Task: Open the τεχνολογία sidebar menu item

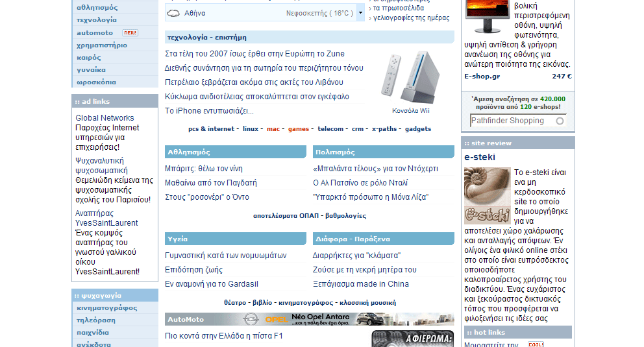Action: pos(97,19)
